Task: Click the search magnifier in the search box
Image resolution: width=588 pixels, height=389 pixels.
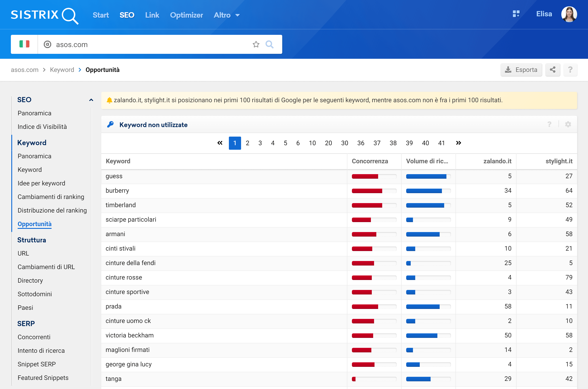Action: coord(269,44)
